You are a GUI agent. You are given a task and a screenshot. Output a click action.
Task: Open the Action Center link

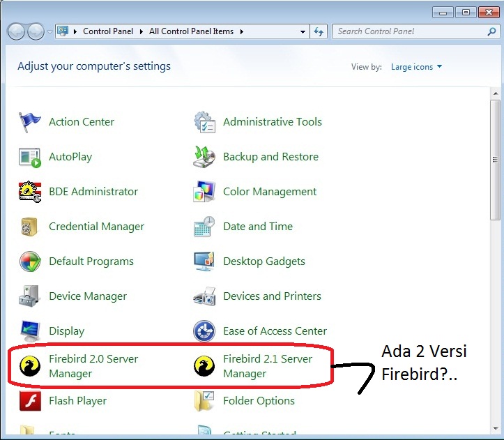point(82,122)
